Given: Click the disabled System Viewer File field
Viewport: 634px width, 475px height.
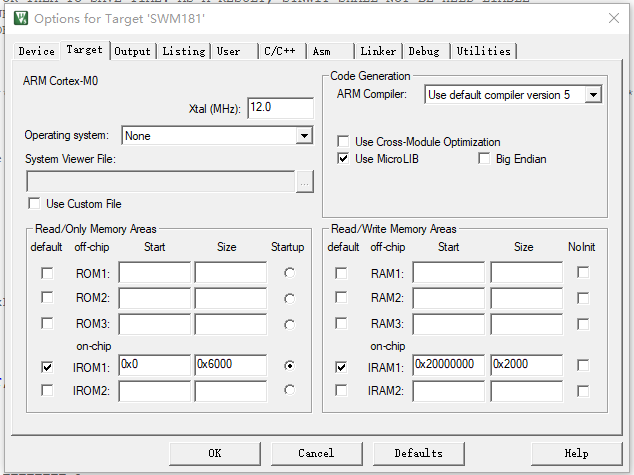Looking at the screenshot, I should [161, 182].
